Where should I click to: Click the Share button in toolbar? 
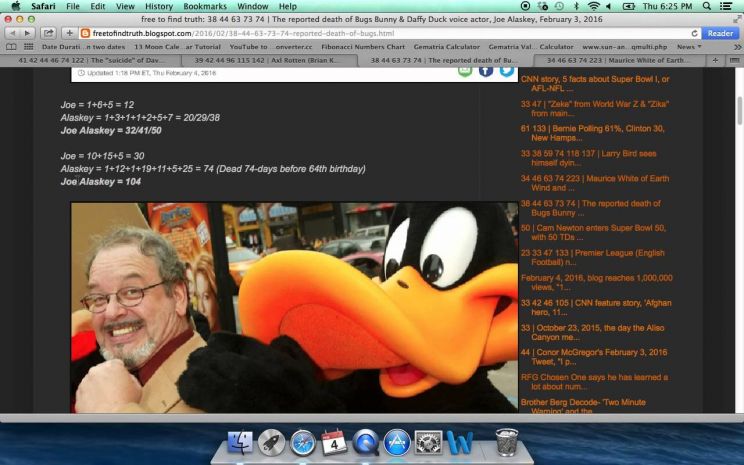click(x=48, y=33)
